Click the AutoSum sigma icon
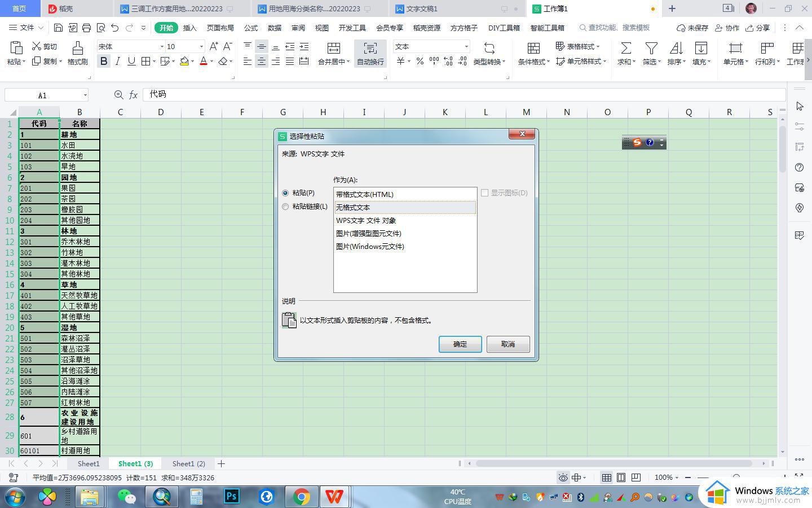This screenshot has height=508, width=812. click(x=626, y=48)
